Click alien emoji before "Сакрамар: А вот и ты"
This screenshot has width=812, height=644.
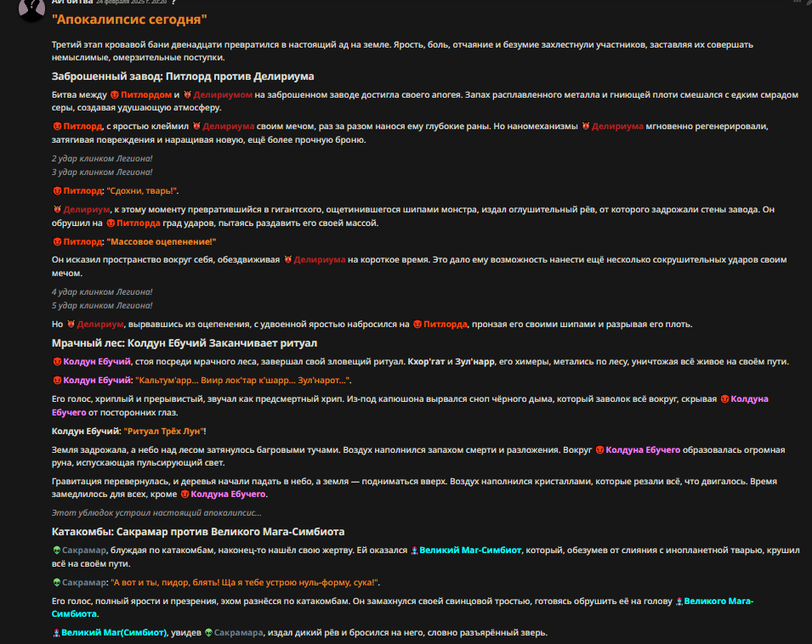coord(57,583)
